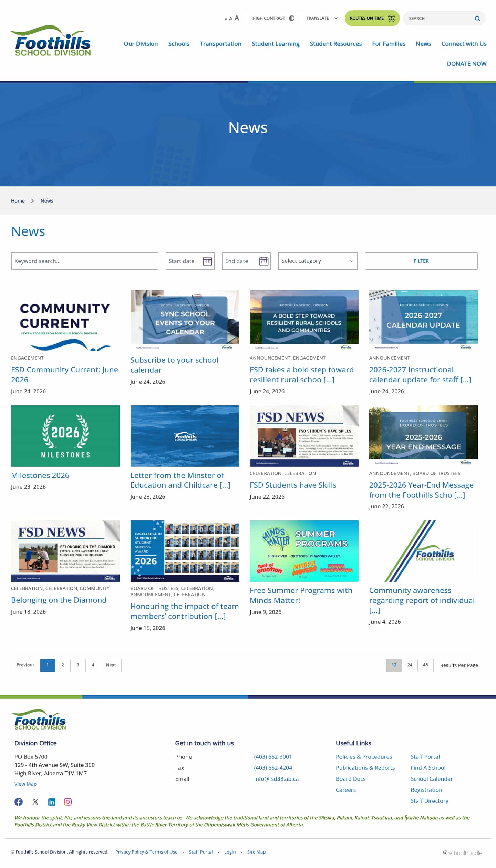Open the Student Resources menu

point(336,44)
